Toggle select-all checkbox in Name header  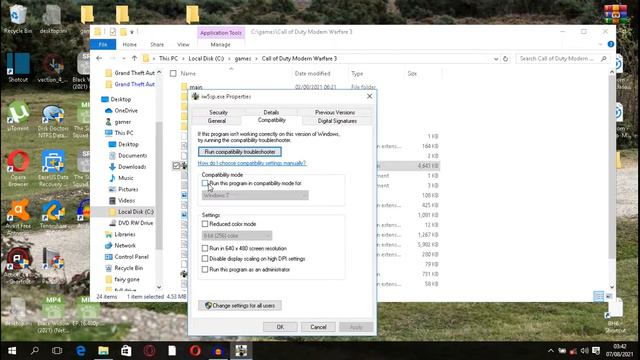pos(173,73)
